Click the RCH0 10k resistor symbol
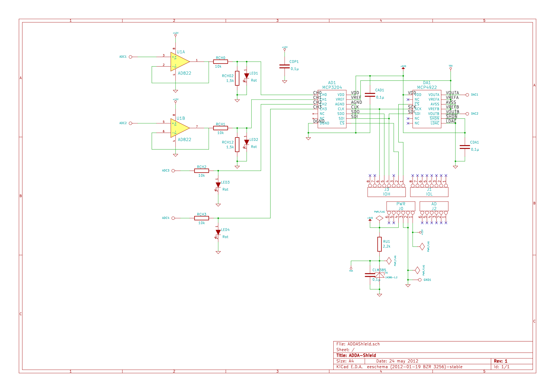This screenshot has height=392, width=555. [220, 62]
